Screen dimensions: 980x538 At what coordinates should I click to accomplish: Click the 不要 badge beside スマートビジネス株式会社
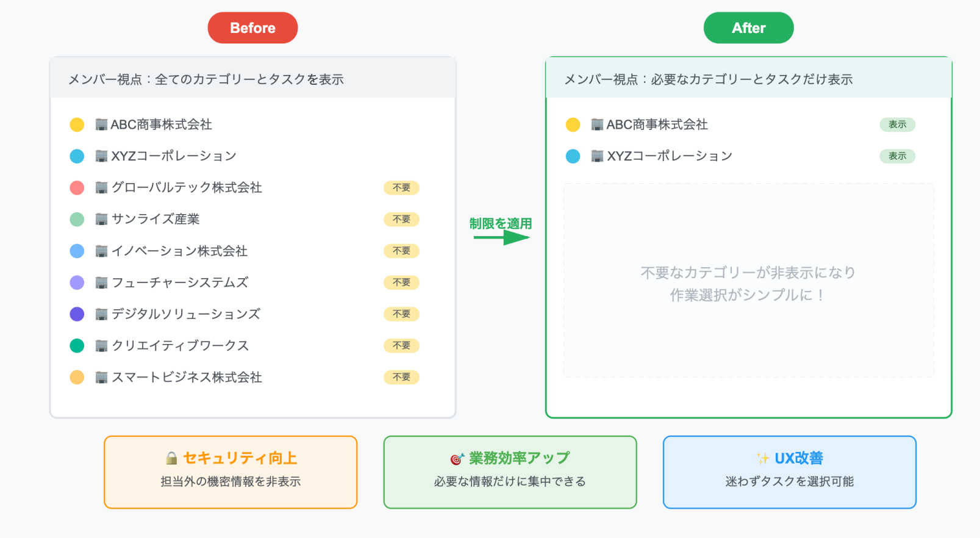point(401,377)
